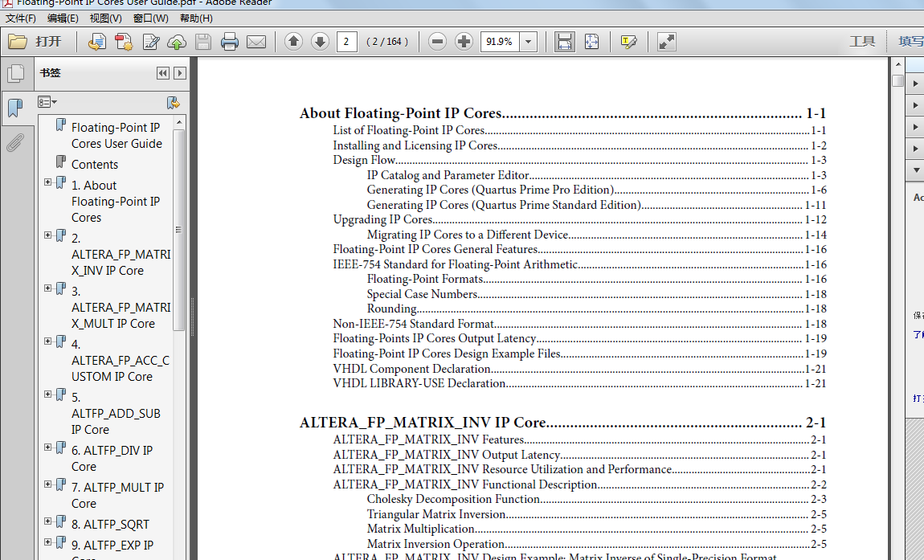Click the bottom down-arrow in the right tools pane
Viewport: 924px width, 560px height.
coord(915,170)
